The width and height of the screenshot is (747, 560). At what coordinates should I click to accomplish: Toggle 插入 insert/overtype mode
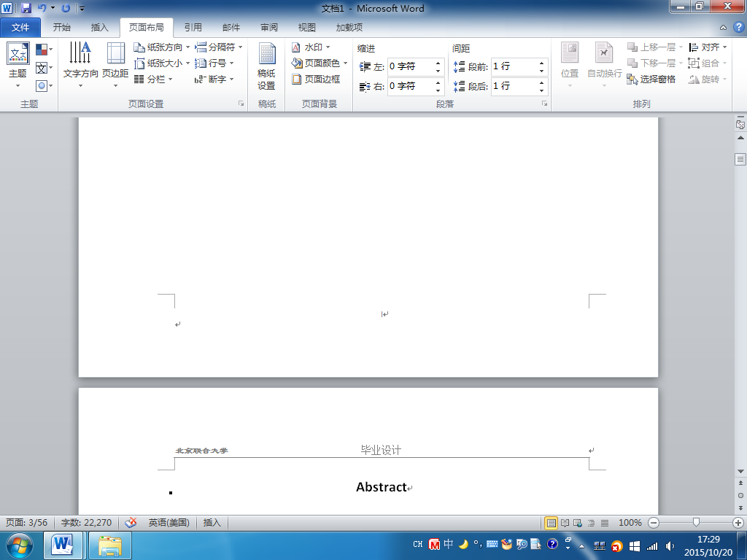coord(212,522)
